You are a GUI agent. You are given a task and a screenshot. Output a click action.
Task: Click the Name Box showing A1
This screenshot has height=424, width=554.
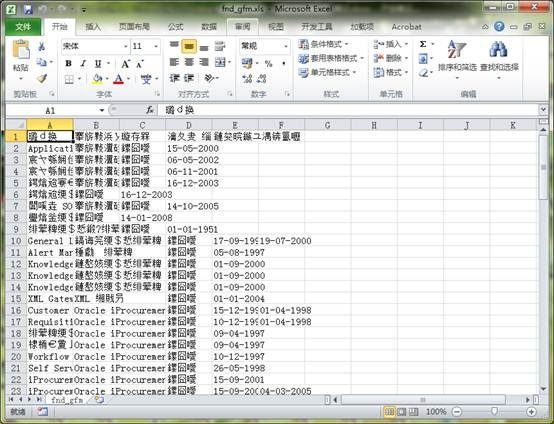click(50, 111)
